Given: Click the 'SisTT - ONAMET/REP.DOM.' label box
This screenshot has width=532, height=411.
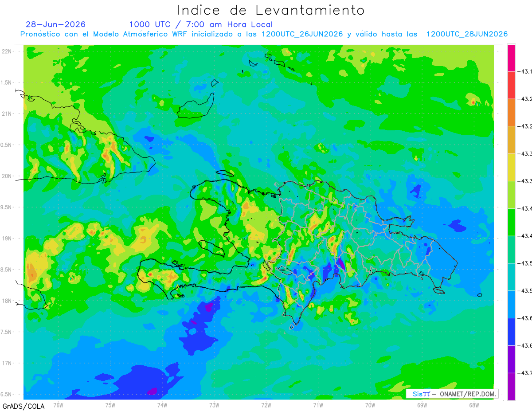Looking at the screenshot, I should point(452,394).
